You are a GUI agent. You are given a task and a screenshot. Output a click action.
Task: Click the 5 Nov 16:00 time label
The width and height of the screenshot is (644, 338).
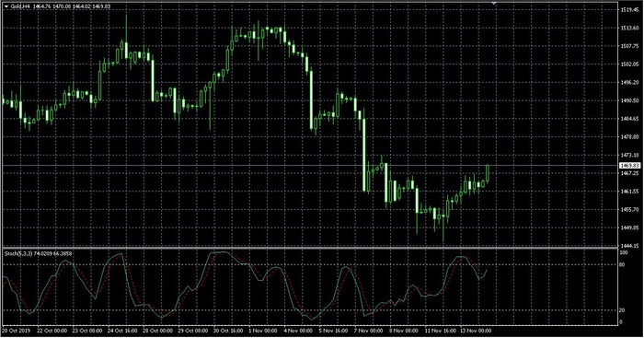[x=333, y=331]
